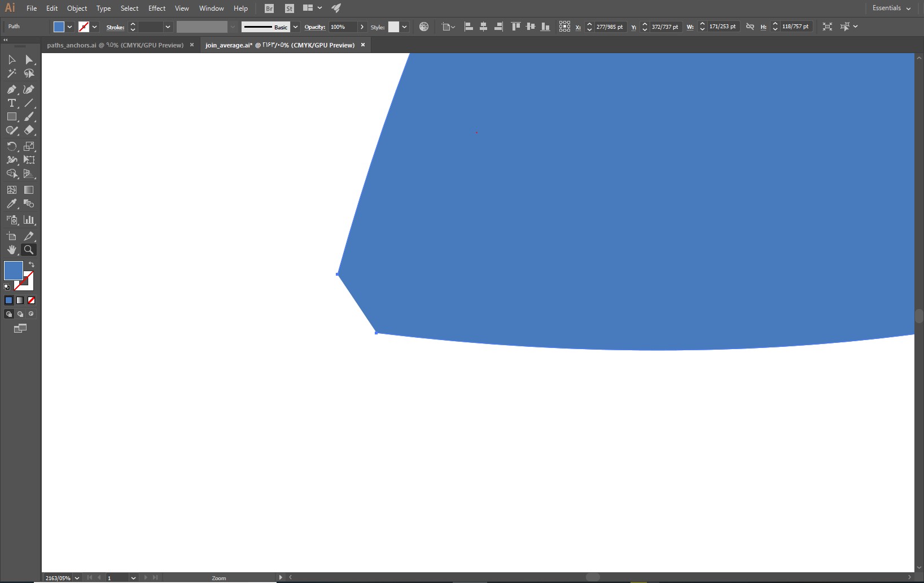Open the fill color dropdown
Viewport: 924px width, 583px height.
pyautogui.click(x=70, y=27)
